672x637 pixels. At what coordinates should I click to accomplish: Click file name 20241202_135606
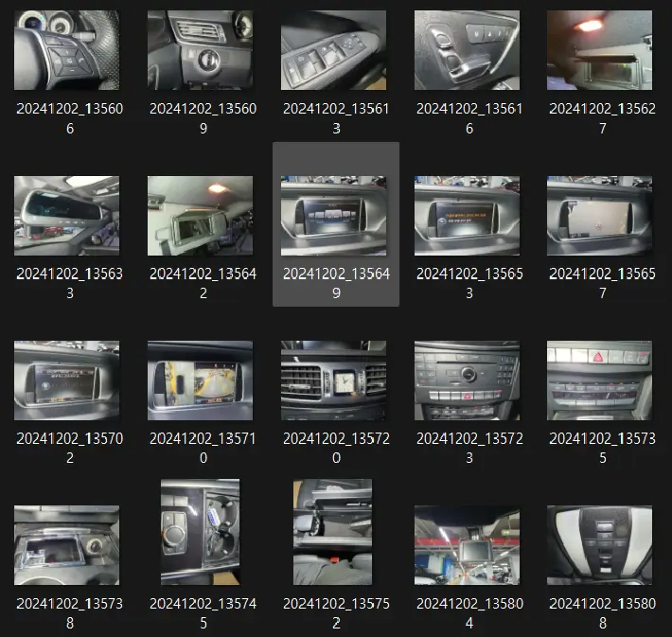(x=70, y=118)
